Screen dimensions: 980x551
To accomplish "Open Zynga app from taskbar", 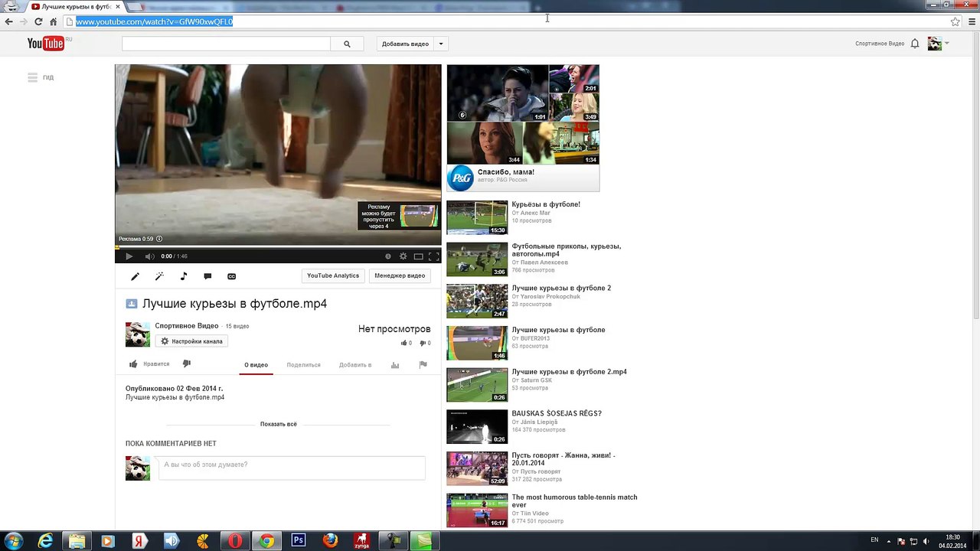I will (361, 541).
